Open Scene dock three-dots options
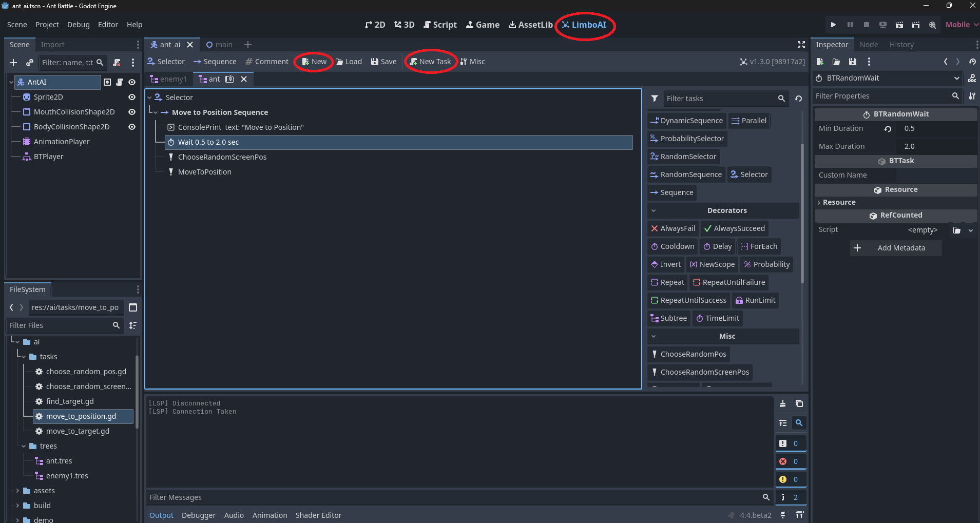 (x=133, y=63)
